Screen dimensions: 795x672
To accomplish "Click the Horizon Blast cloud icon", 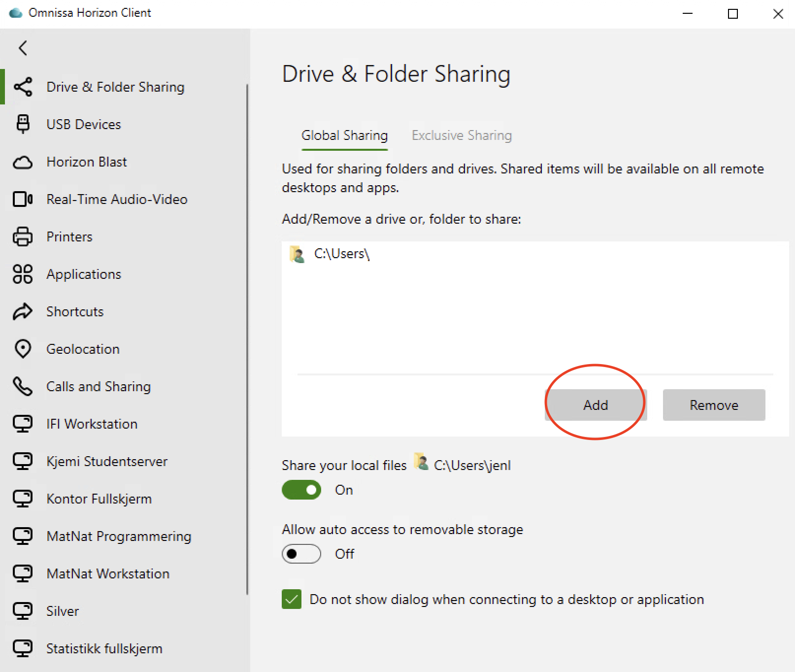I will point(23,162).
